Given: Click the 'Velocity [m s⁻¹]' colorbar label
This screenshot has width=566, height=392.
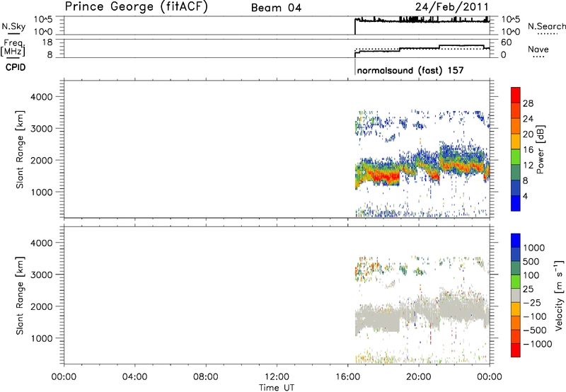Looking at the screenshot, I should pos(558,295).
